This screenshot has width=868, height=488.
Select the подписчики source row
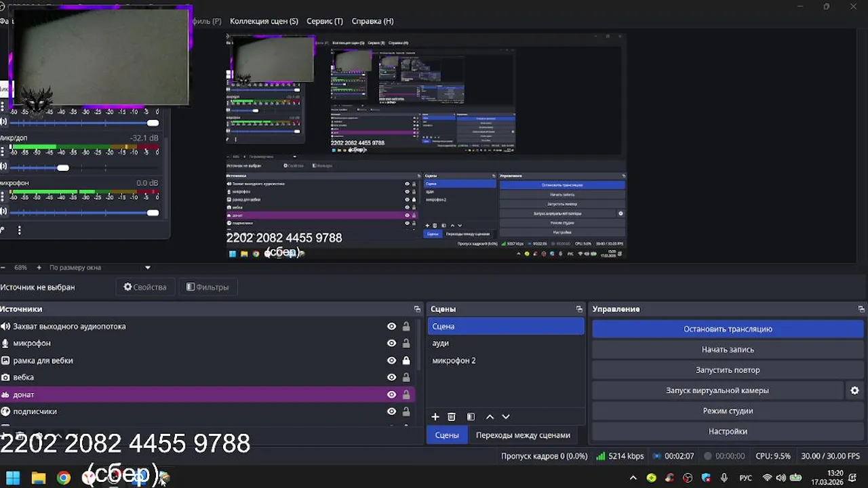point(208,411)
